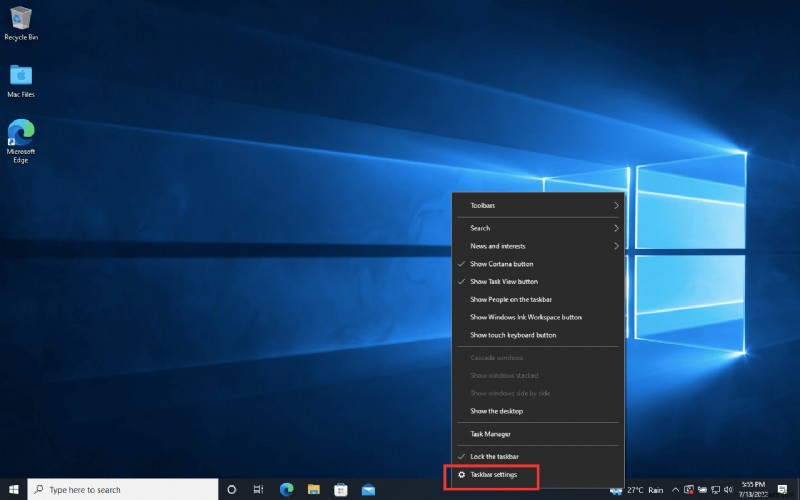
Task: Toggle Show Task View button option
Action: point(503,282)
